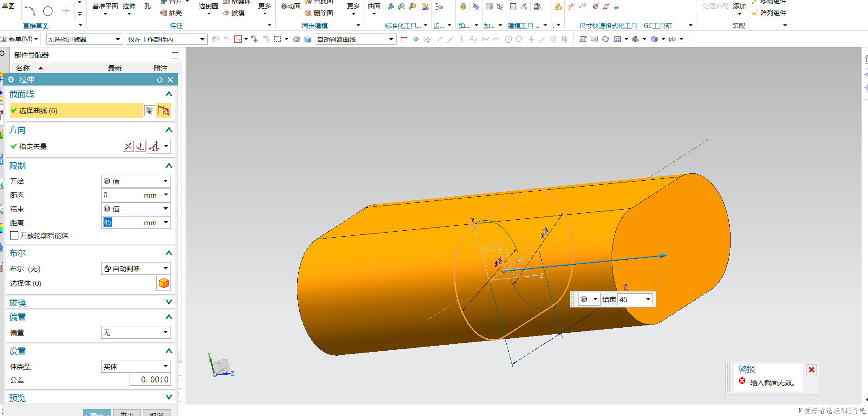Click the inferred vector icon
The height and width of the screenshot is (416, 868).
click(154, 146)
